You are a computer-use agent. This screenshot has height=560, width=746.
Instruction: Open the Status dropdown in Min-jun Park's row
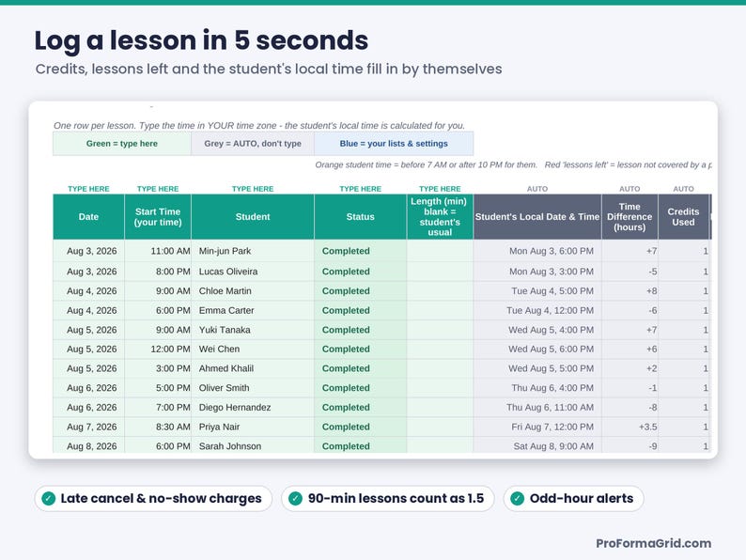(x=360, y=251)
